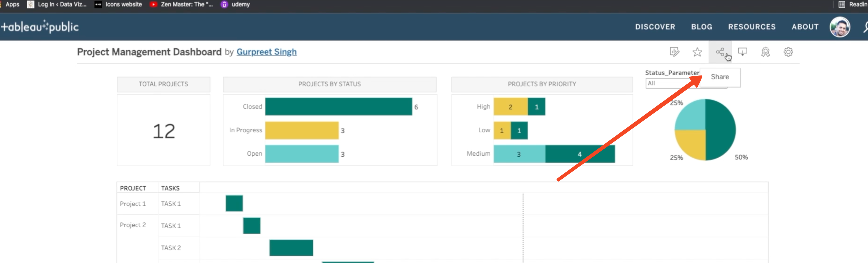The image size is (868, 263).
Task: Click the total projects value 12
Action: coord(164,131)
